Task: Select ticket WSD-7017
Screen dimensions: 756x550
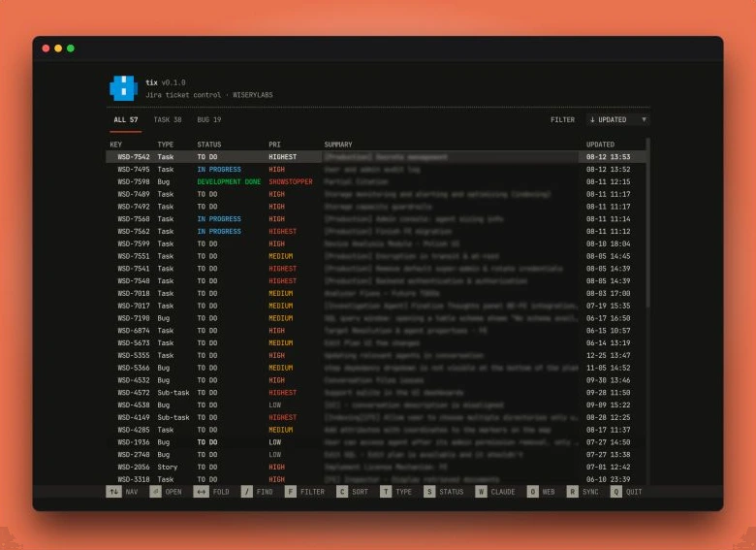Action: pos(376,306)
